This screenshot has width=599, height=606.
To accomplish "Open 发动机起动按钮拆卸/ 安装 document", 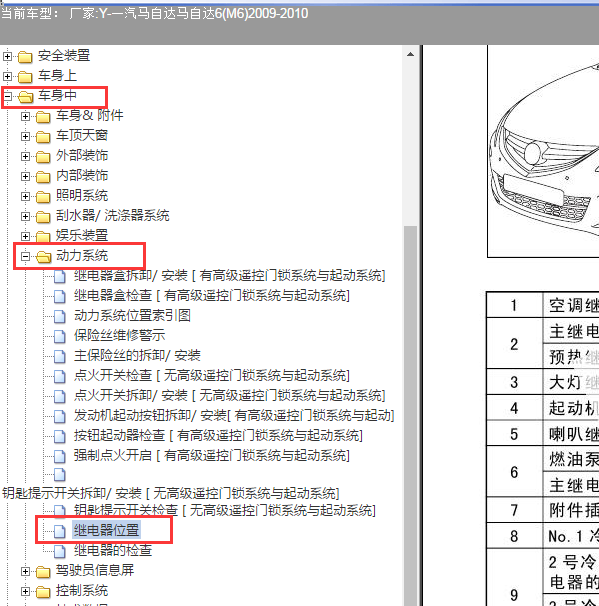I will 234,415.
